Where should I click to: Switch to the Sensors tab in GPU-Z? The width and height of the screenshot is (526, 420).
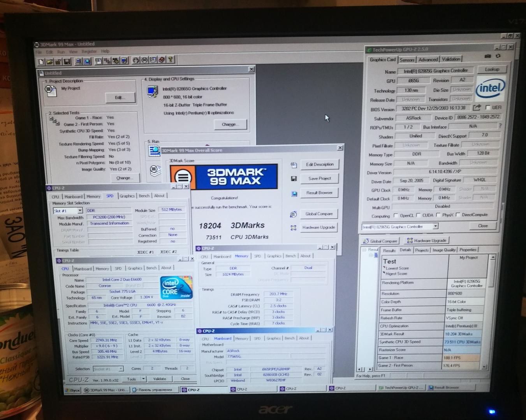coord(407,60)
